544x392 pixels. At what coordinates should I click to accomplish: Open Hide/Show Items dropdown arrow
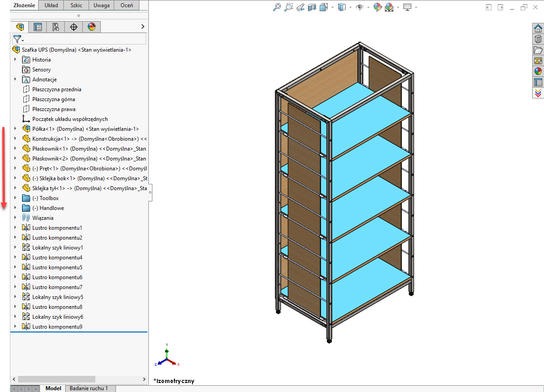pyautogui.click(x=368, y=8)
